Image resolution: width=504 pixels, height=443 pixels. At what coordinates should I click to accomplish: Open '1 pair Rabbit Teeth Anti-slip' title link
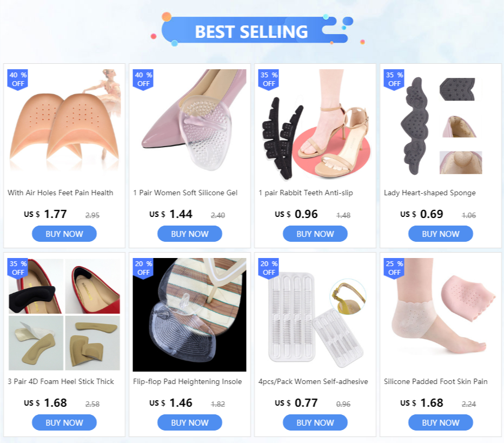pos(306,193)
